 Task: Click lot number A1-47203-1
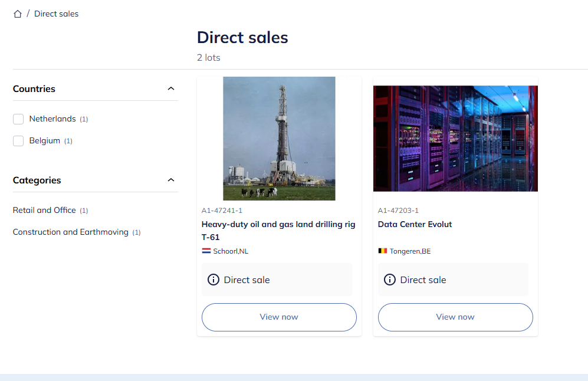[x=398, y=211]
